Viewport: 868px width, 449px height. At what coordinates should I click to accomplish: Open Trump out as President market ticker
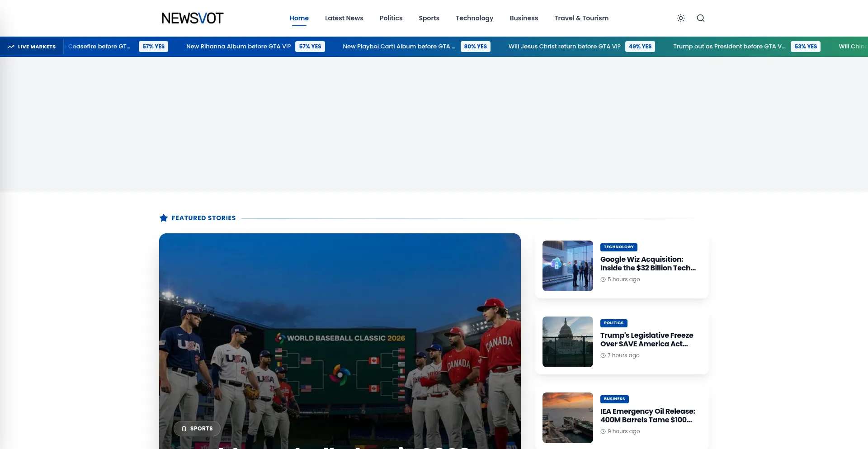pos(729,47)
